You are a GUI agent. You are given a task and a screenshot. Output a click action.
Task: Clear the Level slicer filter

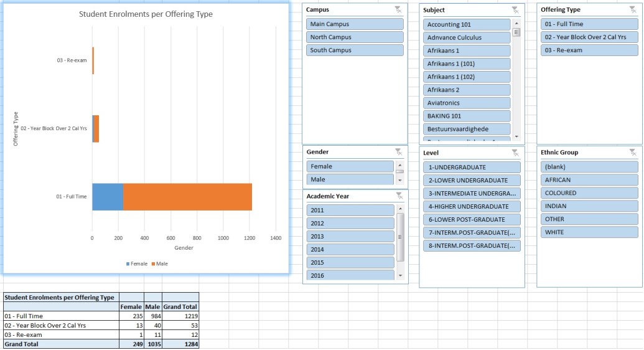click(x=515, y=153)
